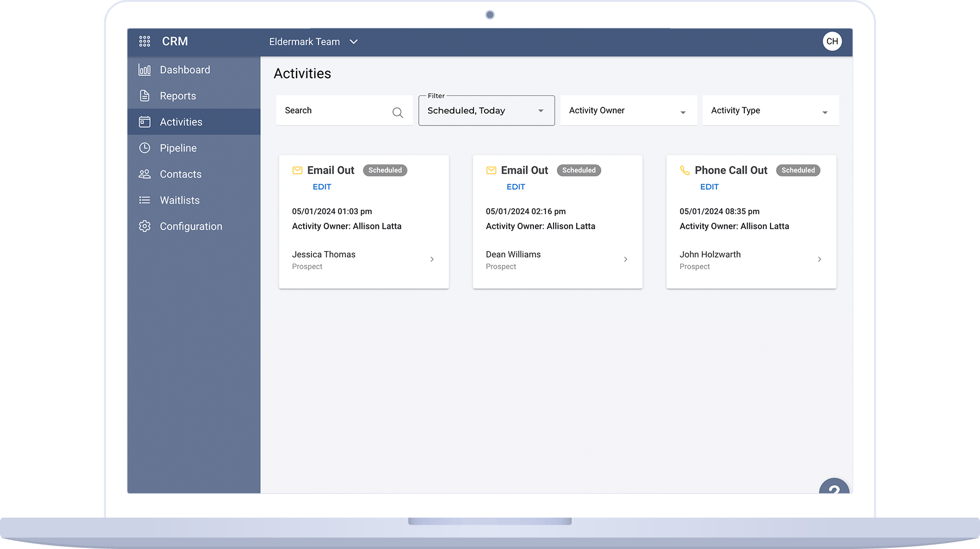Click the 05/01/2024 02:16 pm timestamp

click(526, 211)
